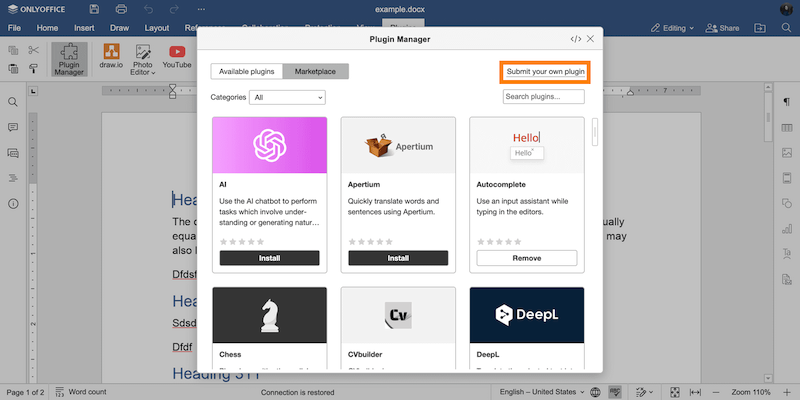Remove the Autocomplete plugin
Image resolution: width=800 pixels, height=400 pixels.
pyautogui.click(x=526, y=258)
